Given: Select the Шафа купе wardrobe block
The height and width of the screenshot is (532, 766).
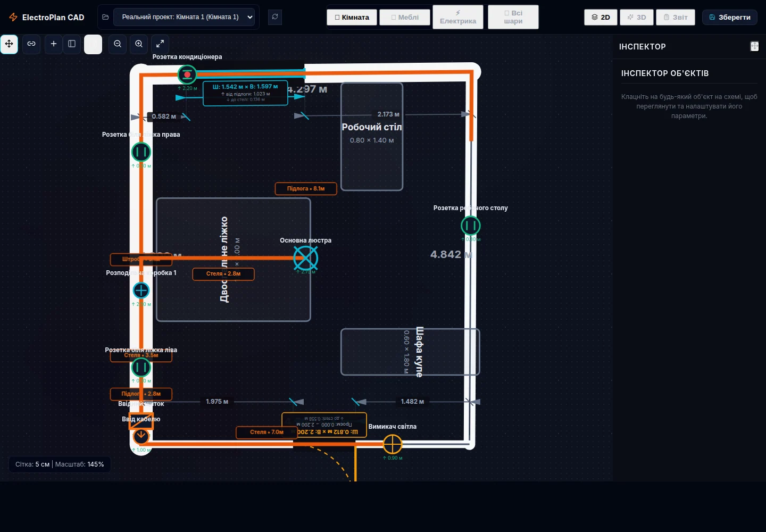Looking at the screenshot, I should (x=410, y=352).
